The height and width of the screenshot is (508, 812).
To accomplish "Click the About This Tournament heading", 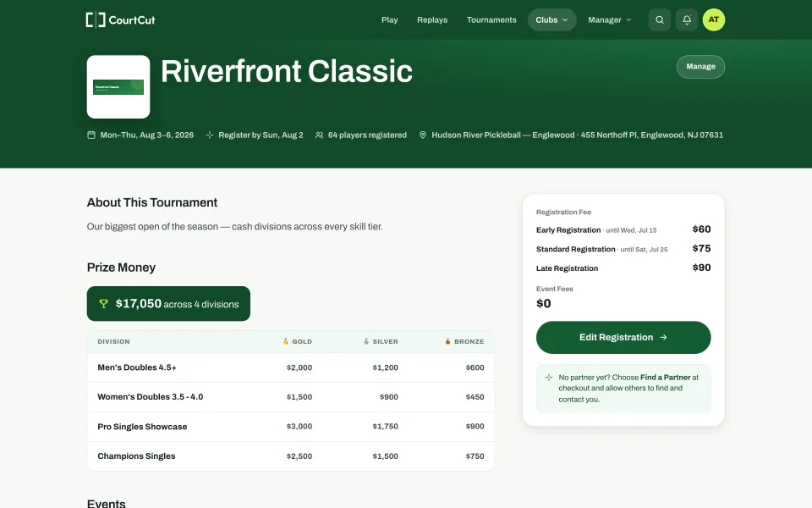I will tap(151, 202).
